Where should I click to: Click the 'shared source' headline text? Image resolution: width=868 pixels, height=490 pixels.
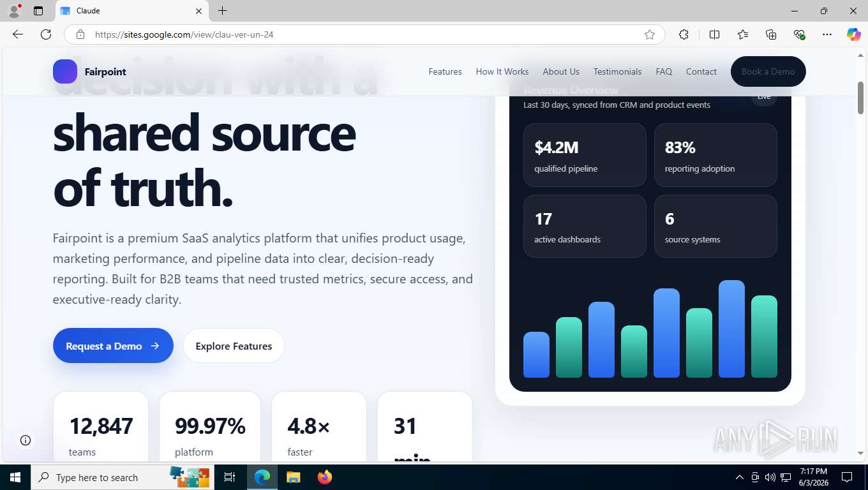point(204,133)
